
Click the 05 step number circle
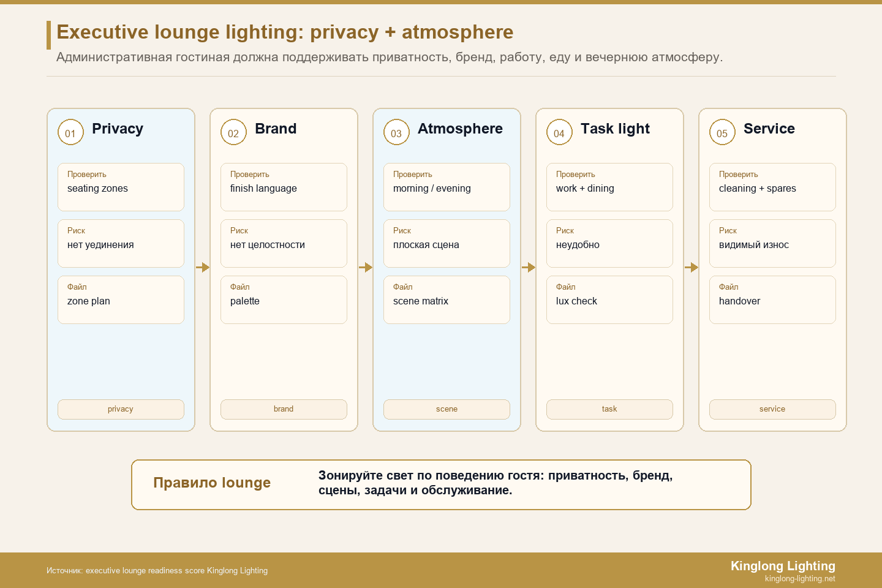(x=722, y=132)
